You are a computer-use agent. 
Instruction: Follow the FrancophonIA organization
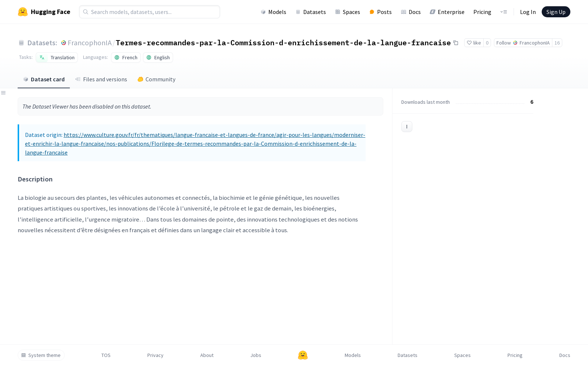click(523, 43)
